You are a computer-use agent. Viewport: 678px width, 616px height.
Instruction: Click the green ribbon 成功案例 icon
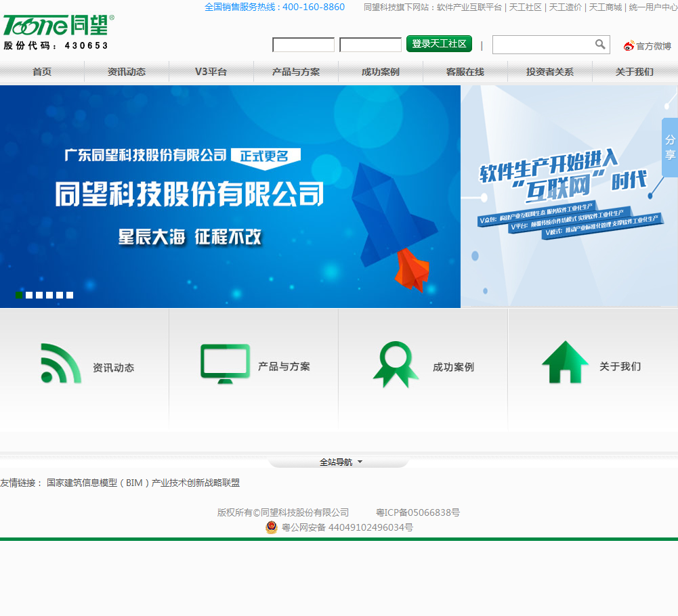point(396,364)
